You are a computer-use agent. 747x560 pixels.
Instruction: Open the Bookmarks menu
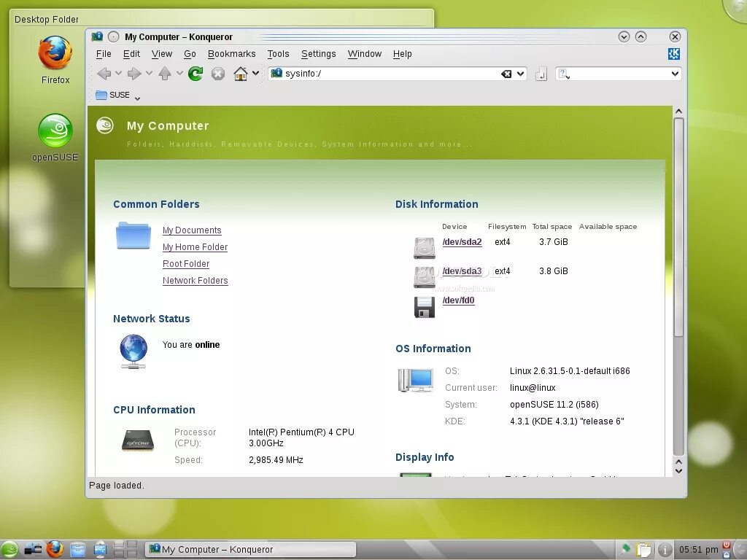pyautogui.click(x=231, y=54)
